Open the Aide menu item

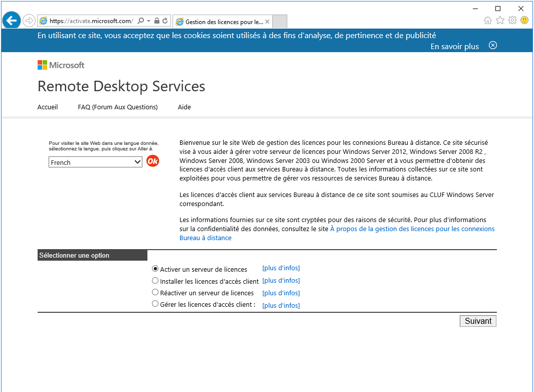pos(184,107)
